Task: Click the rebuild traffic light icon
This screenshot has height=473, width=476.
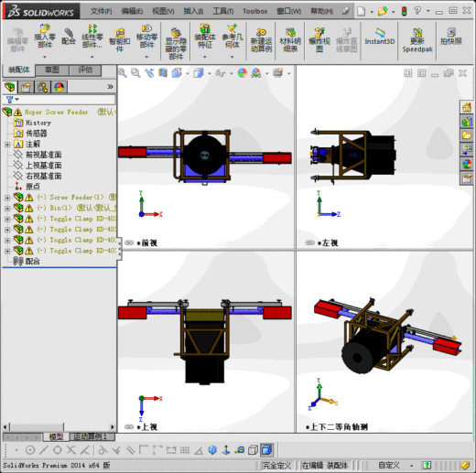Action: 404,12
